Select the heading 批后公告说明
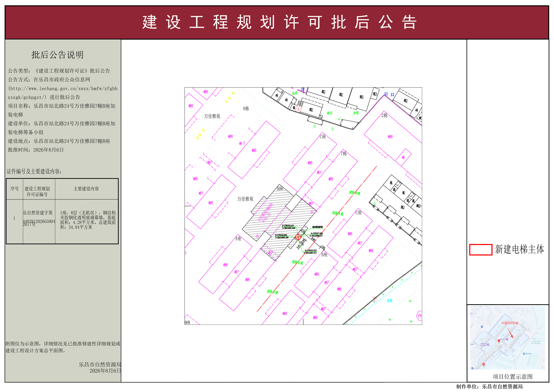 point(57,55)
